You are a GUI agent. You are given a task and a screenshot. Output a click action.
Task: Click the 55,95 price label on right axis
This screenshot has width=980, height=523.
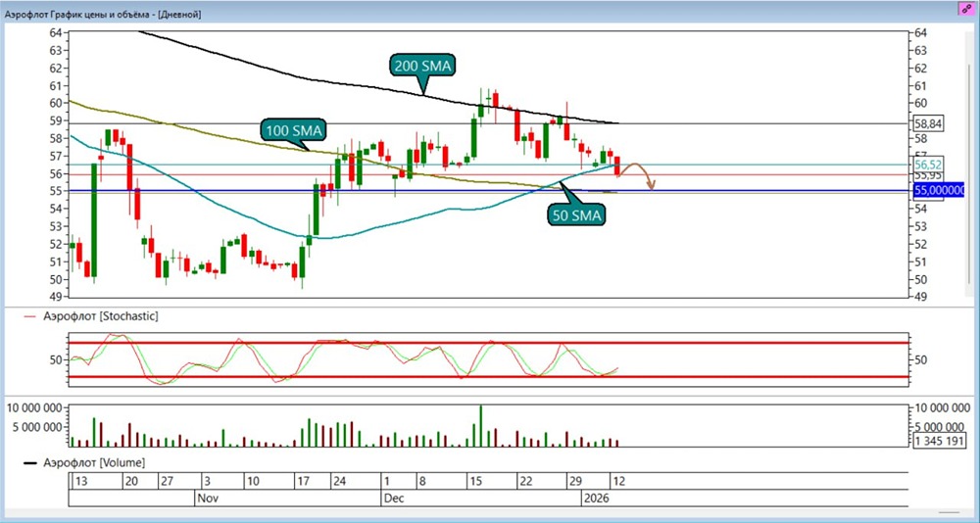tap(927, 175)
